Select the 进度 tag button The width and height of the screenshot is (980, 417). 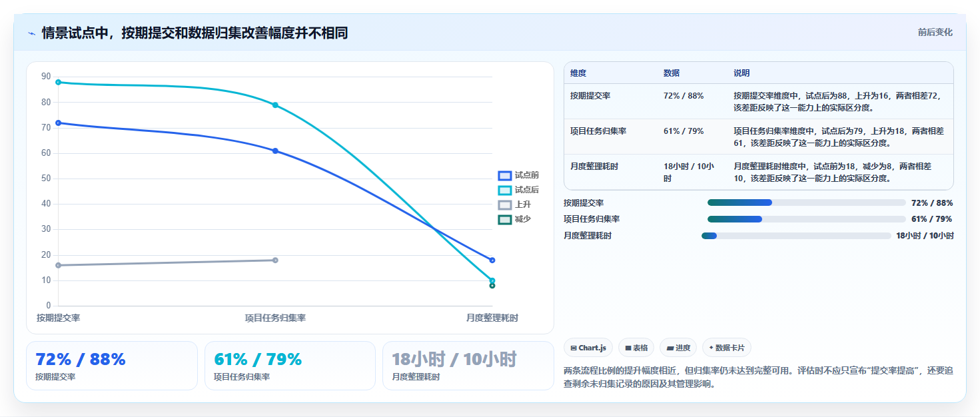[x=678, y=348]
